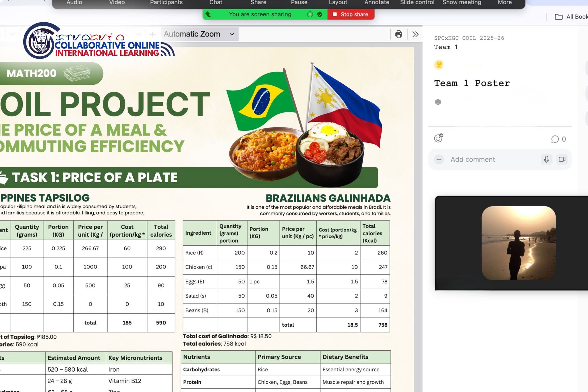Screen dimensions: 588x392
Task: Click the green arrow sharing icon
Action: tap(208, 14)
